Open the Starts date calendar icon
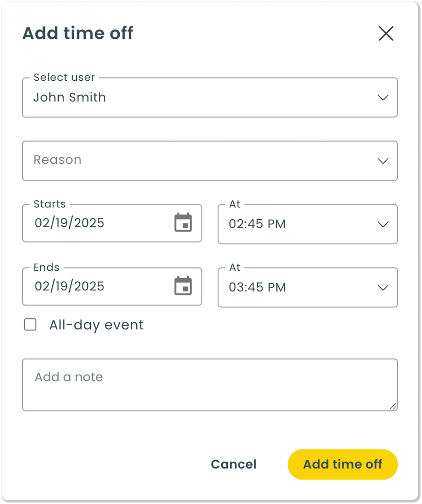 [x=183, y=222]
